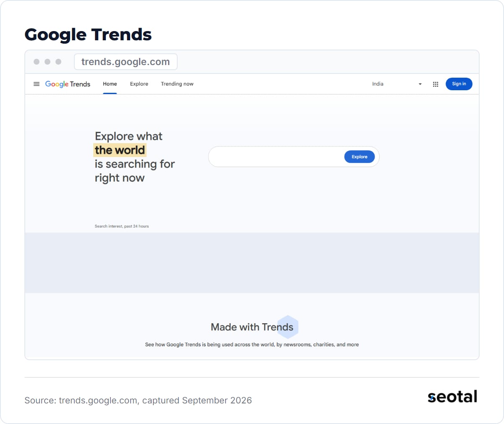This screenshot has height=424, width=504.
Task: Click the "Search interest, past 24 hours" label
Action: click(122, 226)
